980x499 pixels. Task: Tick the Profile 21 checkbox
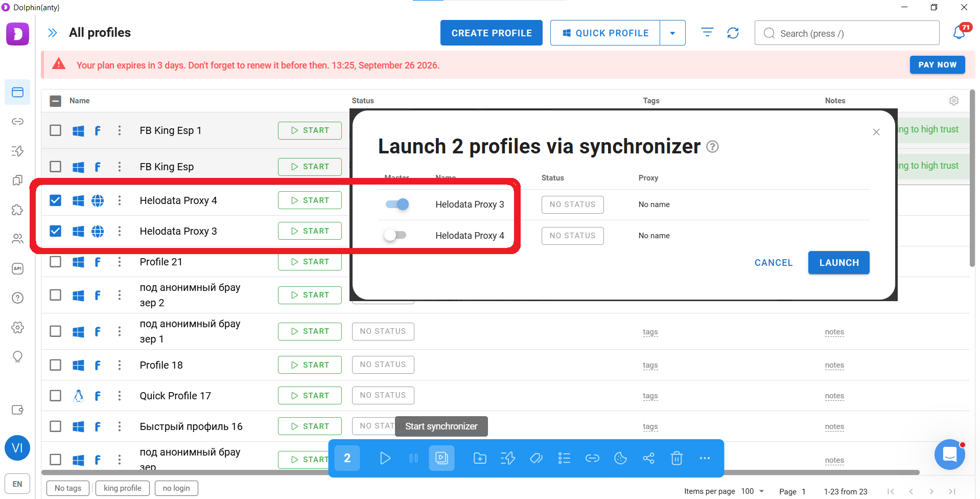[55, 262]
